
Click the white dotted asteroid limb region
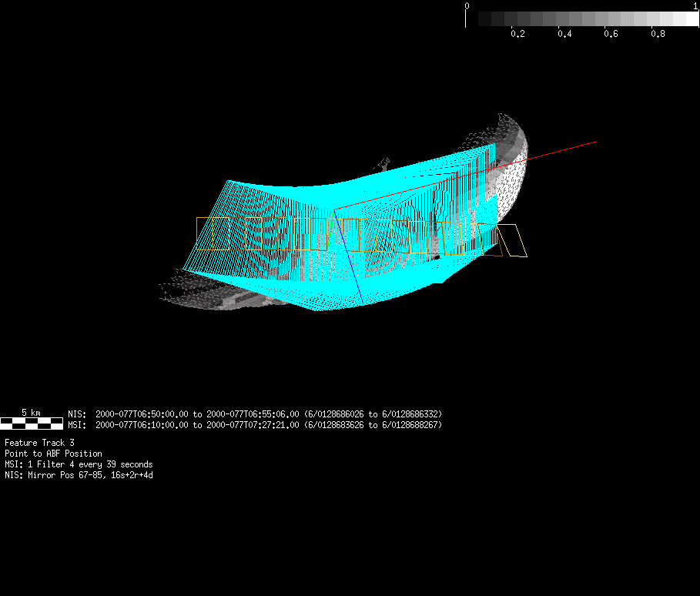tap(511, 193)
